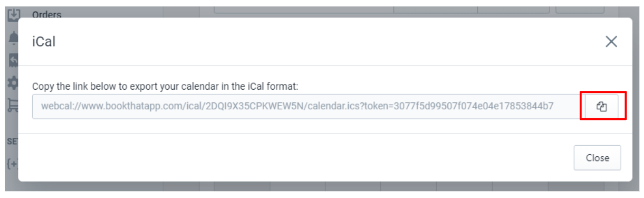Viewport: 644px width, 198px height.
Task: Click the curly-brace plus icon in sidebar
Action: [x=12, y=163]
